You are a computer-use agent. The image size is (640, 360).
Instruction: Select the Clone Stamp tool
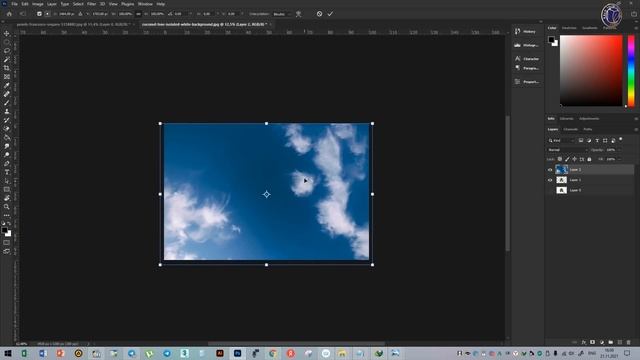7,111
